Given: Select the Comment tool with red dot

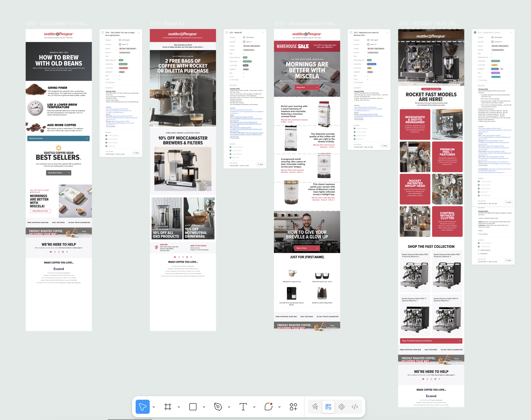Looking at the screenshot, I should pos(268,407).
